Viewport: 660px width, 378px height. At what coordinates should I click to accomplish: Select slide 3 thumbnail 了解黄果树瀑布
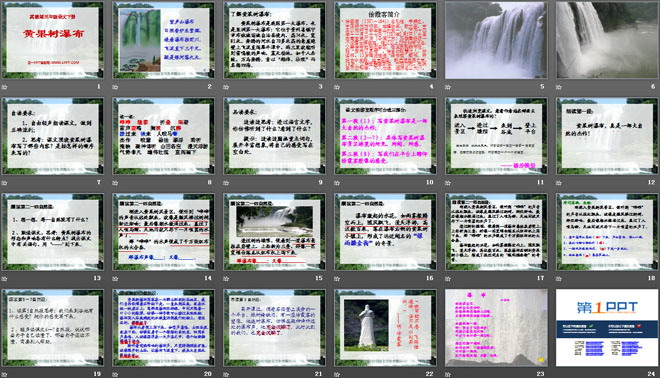pos(274,40)
